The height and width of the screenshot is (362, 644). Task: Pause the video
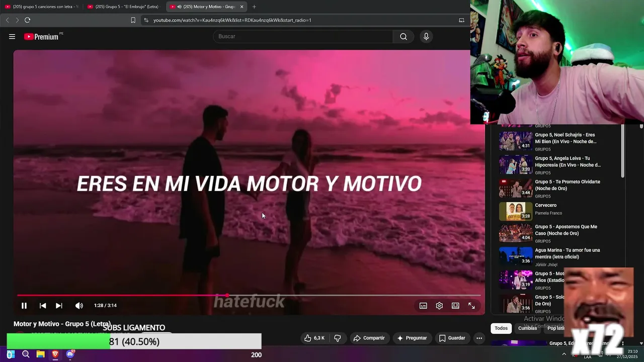coord(24,306)
